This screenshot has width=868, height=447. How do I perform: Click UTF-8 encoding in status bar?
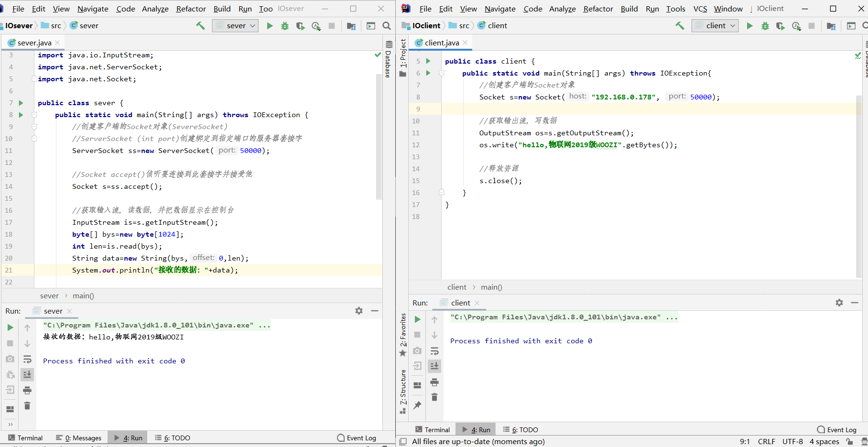792,442
